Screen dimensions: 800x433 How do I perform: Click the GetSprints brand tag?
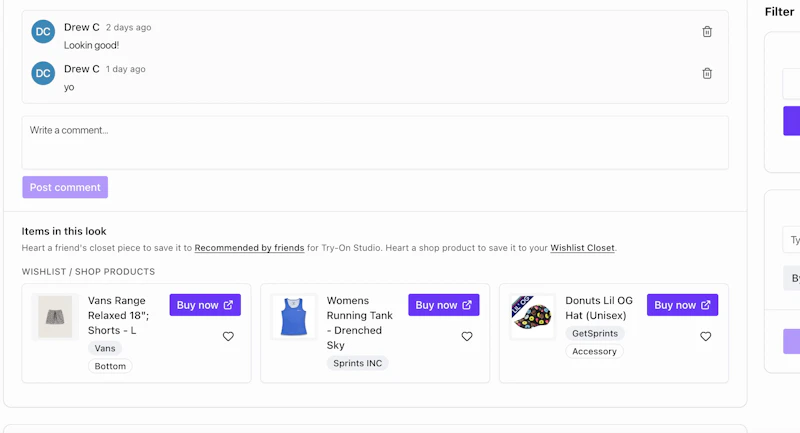coord(595,334)
